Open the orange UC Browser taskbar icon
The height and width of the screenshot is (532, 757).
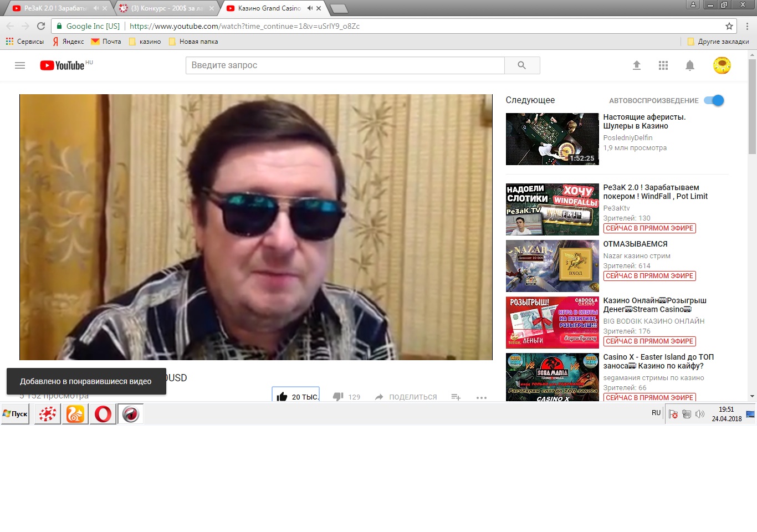75,414
